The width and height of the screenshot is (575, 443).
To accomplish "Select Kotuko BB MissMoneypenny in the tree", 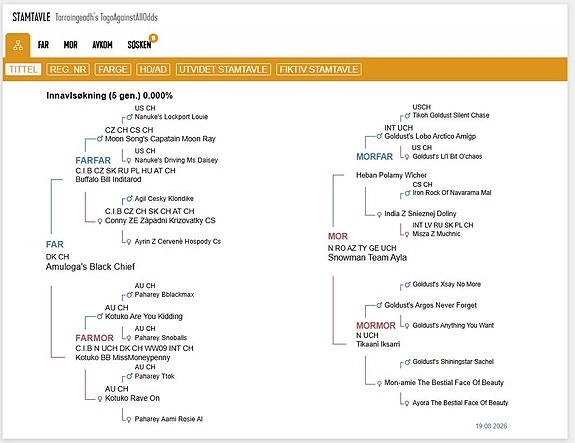I will [x=122, y=358].
